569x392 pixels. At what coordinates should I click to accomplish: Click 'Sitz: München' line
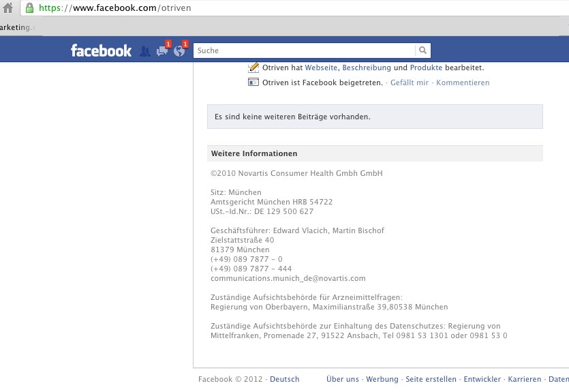pyautogui.click(x=236, y=192)
